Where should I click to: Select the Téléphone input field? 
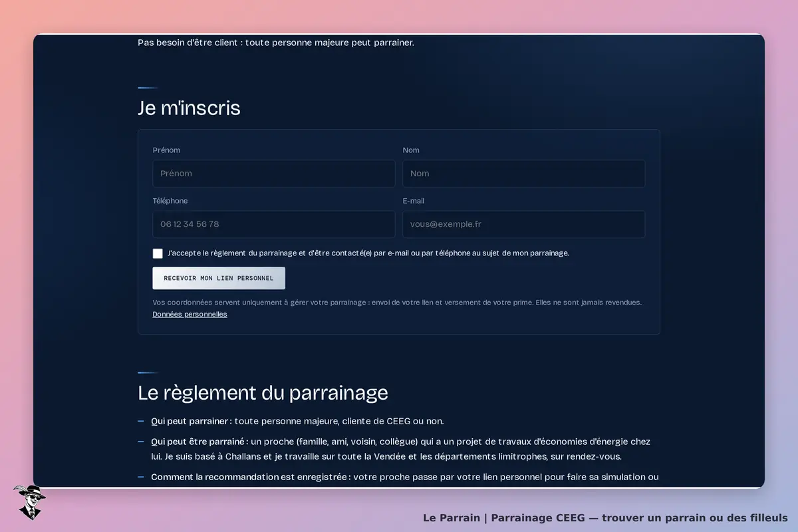click(273, 224)
